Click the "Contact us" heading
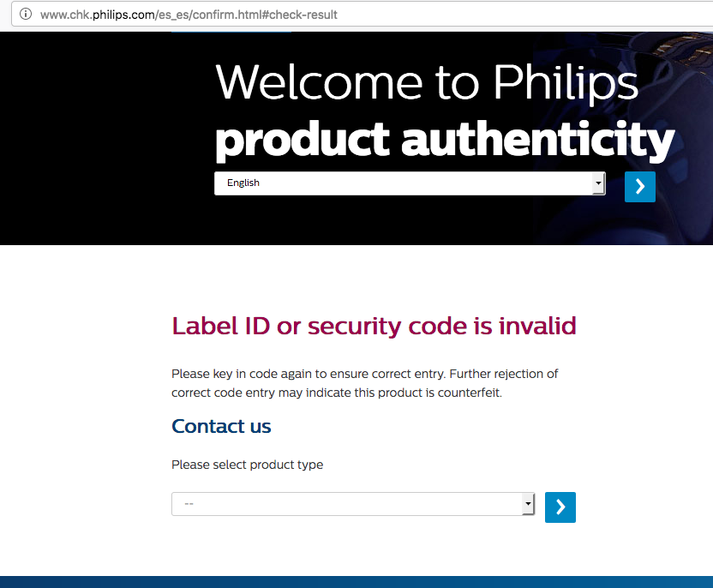Viewport: 713px width, 588px height. click(x=221, y=427)
